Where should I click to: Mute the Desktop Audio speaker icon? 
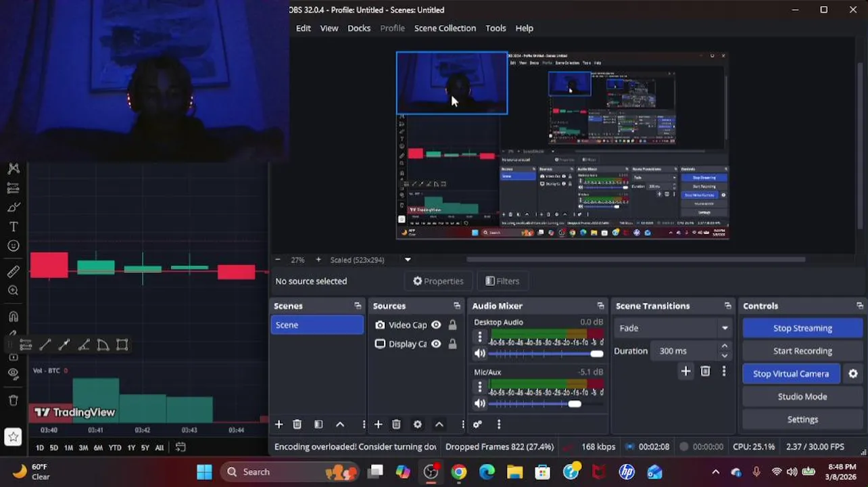480,353
